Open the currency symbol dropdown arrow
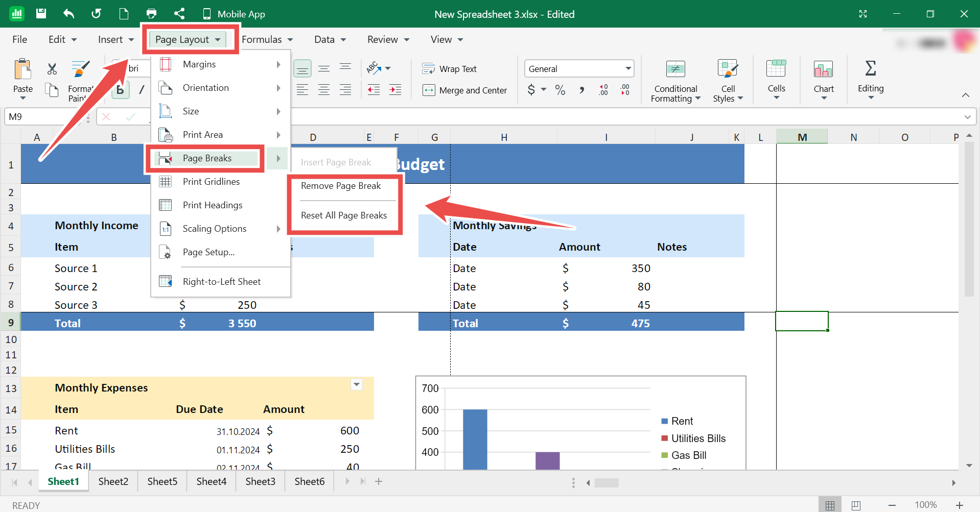The width and height of the screenshot is (980, 512). pos(544,90)
